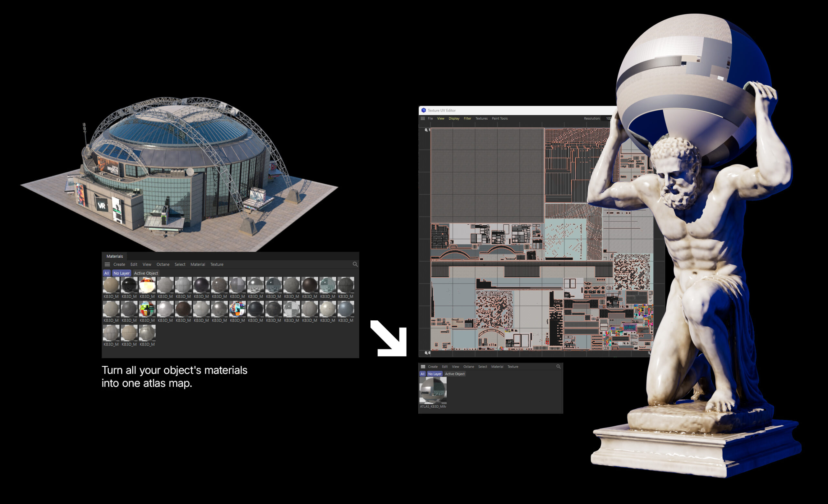Open Texture menu in the Materials panel

[x=217, y=264]
